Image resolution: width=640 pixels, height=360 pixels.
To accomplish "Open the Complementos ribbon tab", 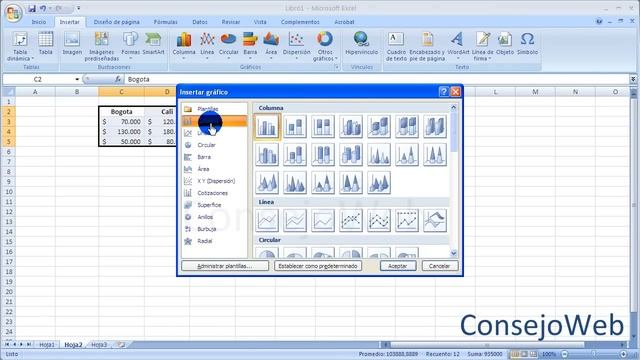I will click(x=300, y=22).
